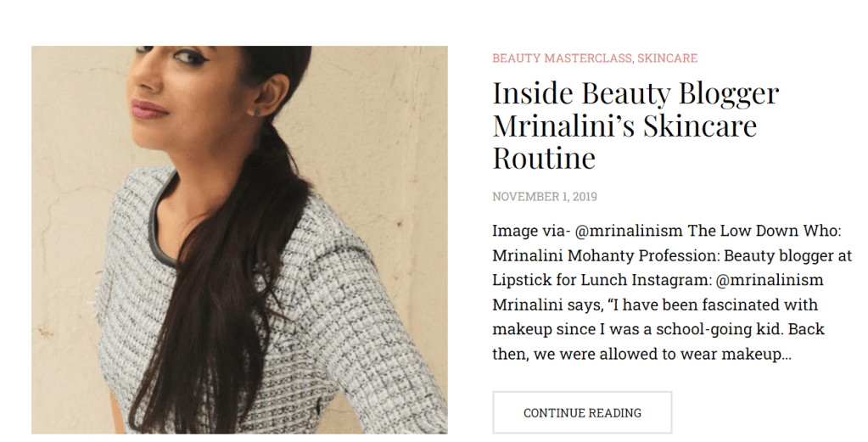Image resolution: width=868 pixels, height=442 pixels.
Task: Click the November 1, 2019 post date
Action: point(544,197)
